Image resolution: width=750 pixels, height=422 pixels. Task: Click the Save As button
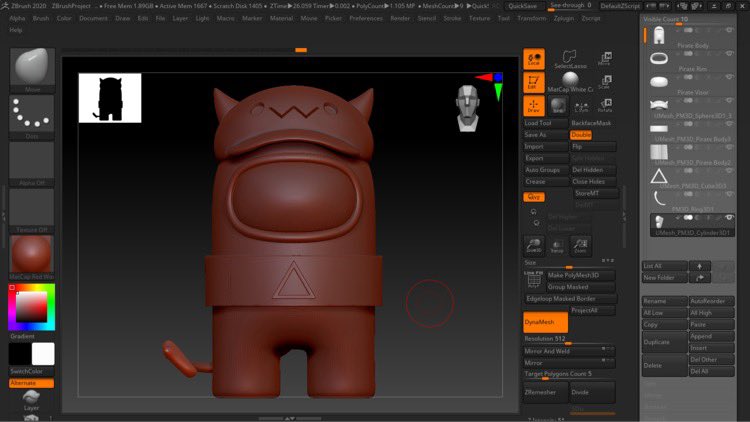[545, 135]
